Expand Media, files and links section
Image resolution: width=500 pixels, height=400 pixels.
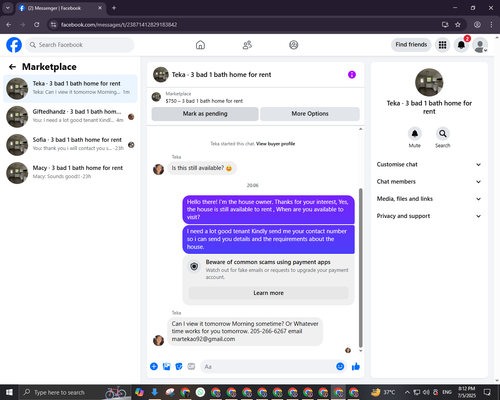click(x=429, y=199)
